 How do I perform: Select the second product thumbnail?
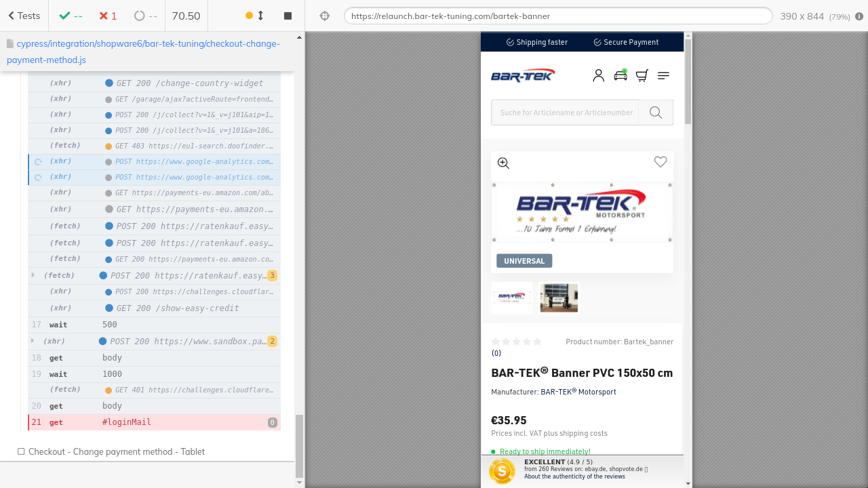click(x=559, y=298)
